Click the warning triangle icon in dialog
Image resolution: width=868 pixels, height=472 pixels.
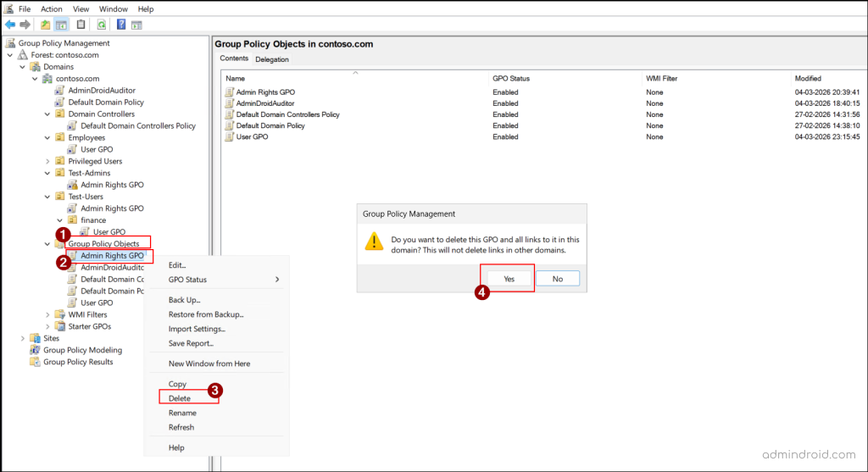point(374,242)
